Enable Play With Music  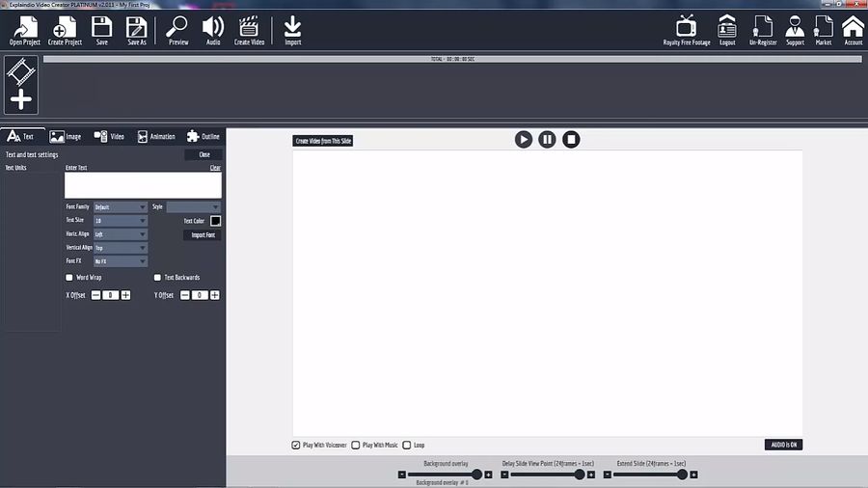355,445
